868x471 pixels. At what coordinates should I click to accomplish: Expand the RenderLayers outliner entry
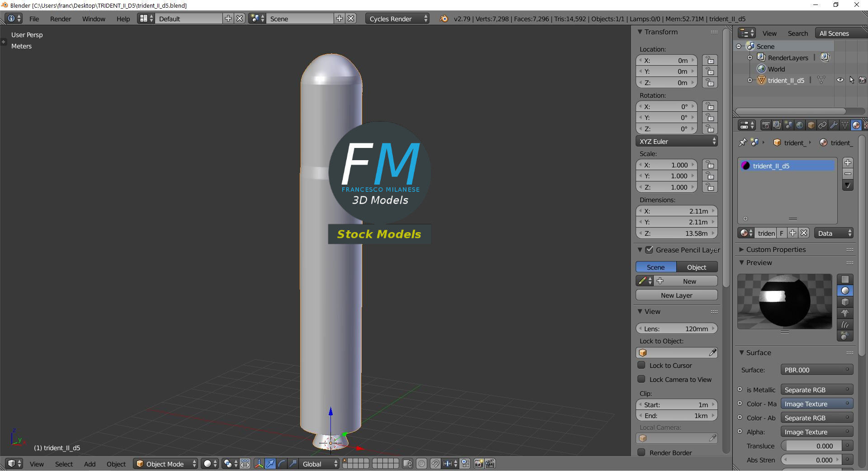pyautogui.click(x=750, y=57)
